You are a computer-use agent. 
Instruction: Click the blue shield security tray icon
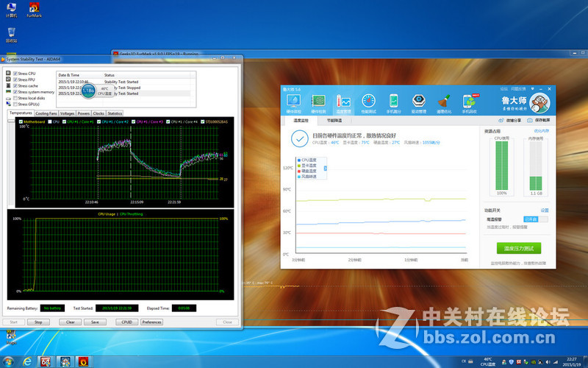click(511, 362)
